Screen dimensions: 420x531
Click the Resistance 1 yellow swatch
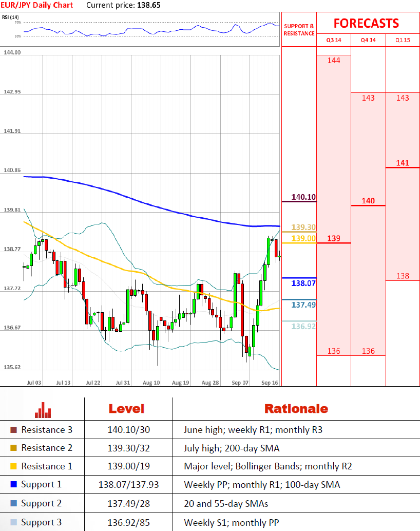pos(13,466)
